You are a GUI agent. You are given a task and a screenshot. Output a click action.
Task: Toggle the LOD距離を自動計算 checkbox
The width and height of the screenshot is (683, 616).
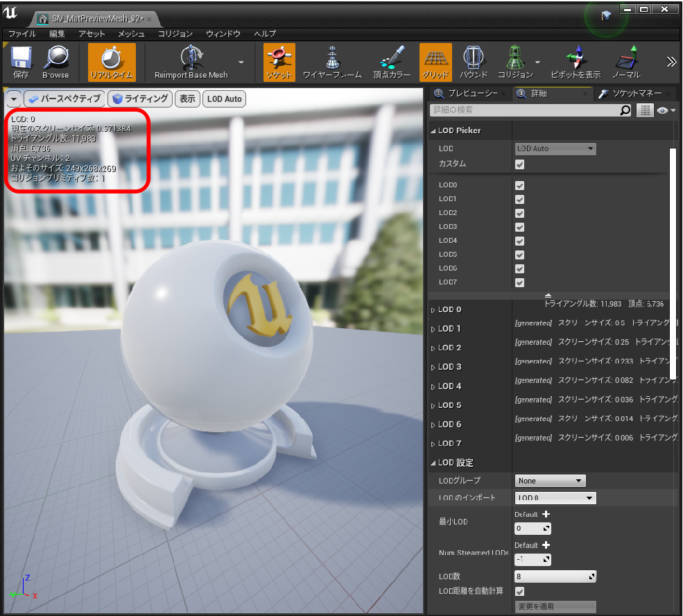519,591
